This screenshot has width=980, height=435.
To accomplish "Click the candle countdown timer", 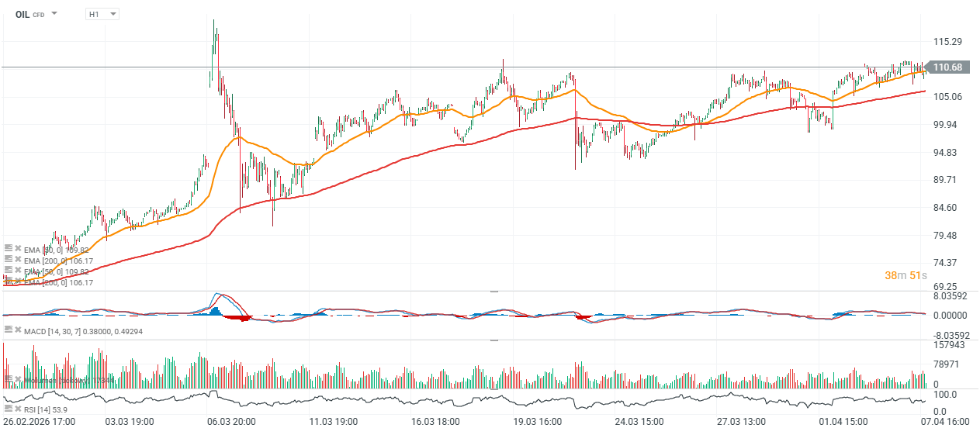I will pos(905,275).
